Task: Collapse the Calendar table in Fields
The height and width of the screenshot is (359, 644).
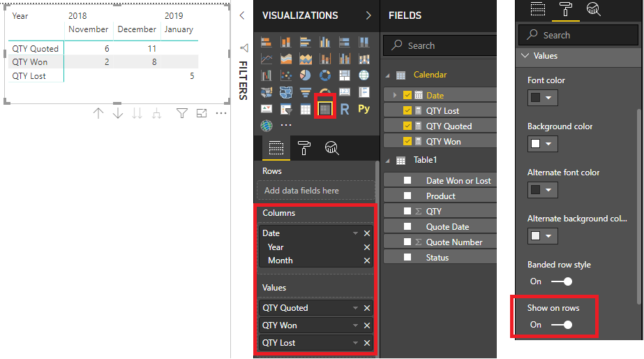Action: [387, 75]
